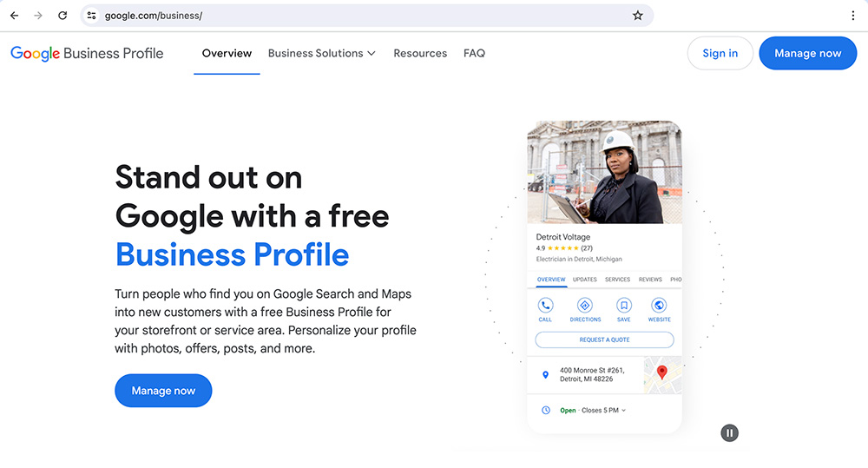Click the electrician photo in mockup

tap(604, 172)
